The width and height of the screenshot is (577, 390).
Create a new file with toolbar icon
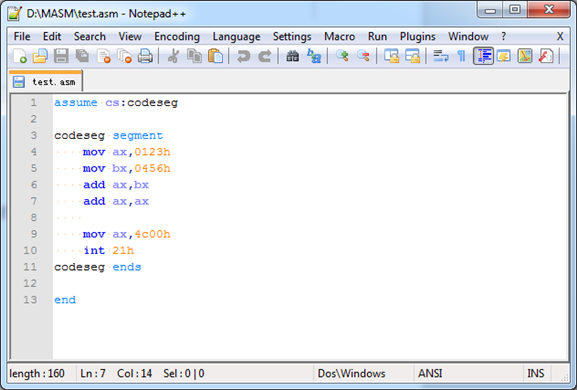click(x=20, y=56)
